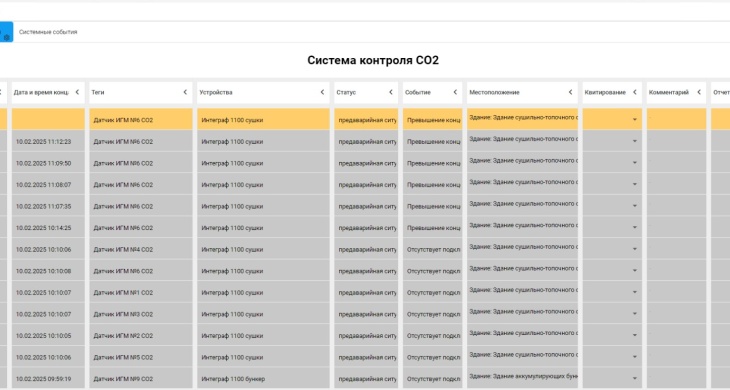The image size is (730, 390).
Task: Select the date cell 10.02.2025 10:10:05
Action: [x=48, y=336]
